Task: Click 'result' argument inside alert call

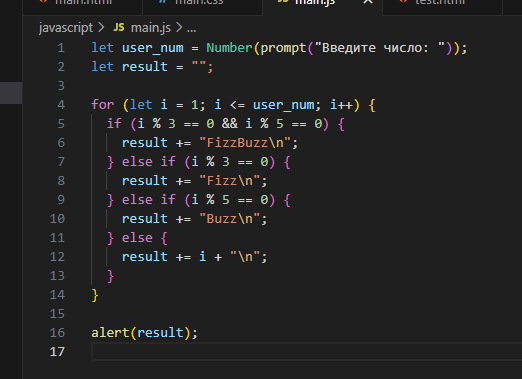Action: pyautogui.click(x=160, y=333)
